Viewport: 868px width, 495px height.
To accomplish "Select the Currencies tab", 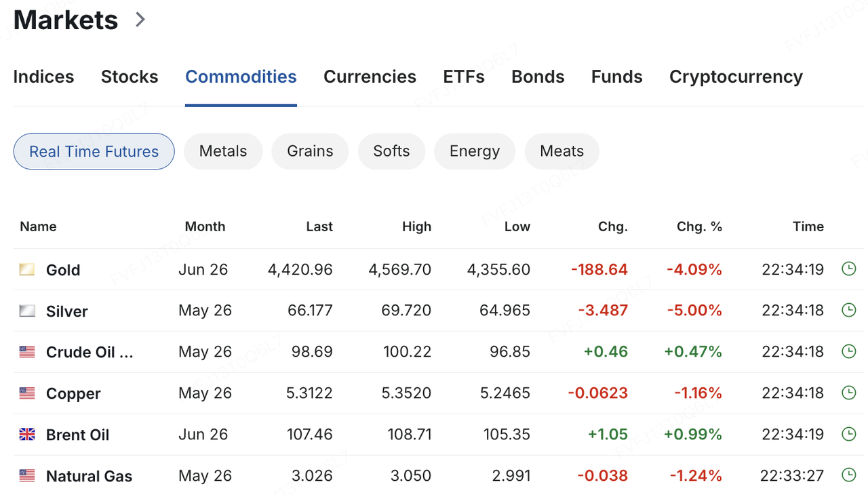I will coord(370,77).
